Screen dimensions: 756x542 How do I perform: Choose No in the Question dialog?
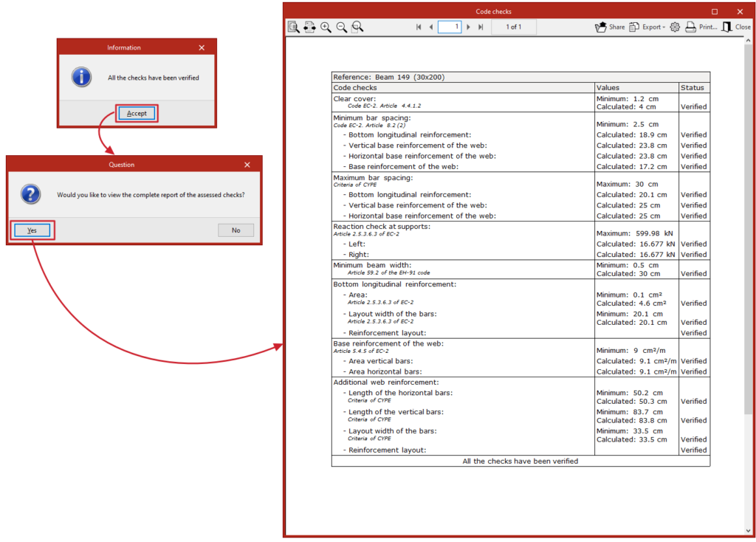pyautogui.click(x=236, y=230)
